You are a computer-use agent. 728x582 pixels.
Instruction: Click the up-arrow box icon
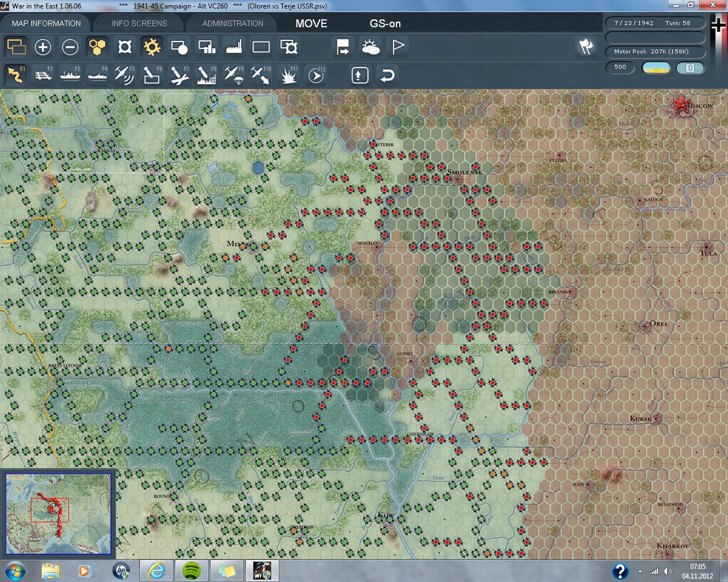coord(360,75)
